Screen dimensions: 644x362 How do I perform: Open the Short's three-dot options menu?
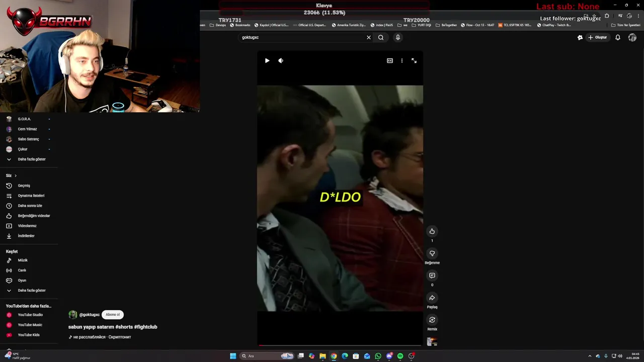[x=401, y=61]
